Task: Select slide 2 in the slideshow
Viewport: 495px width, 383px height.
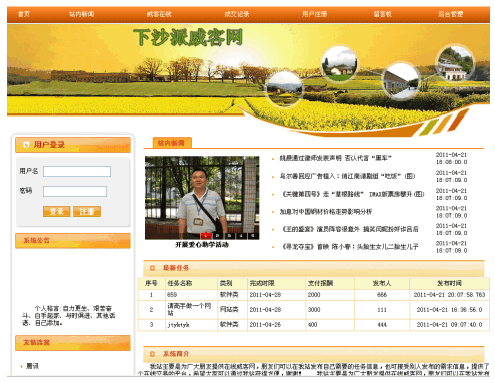Action: tap(217, 236)
